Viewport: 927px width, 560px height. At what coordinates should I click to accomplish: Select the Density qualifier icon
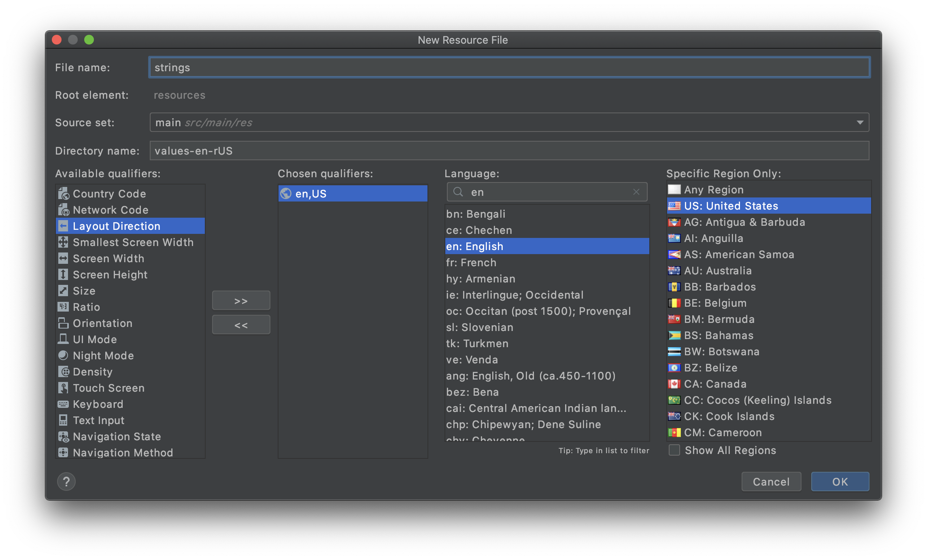[63, 371]
